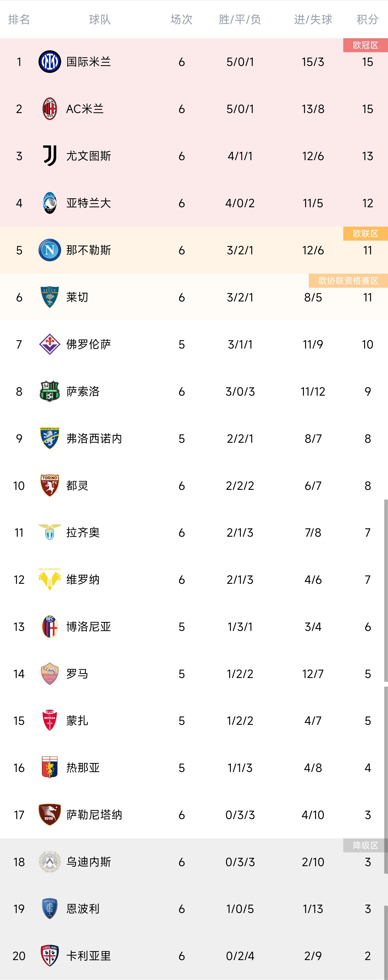Click the Lecce team badge

[50, 297]
